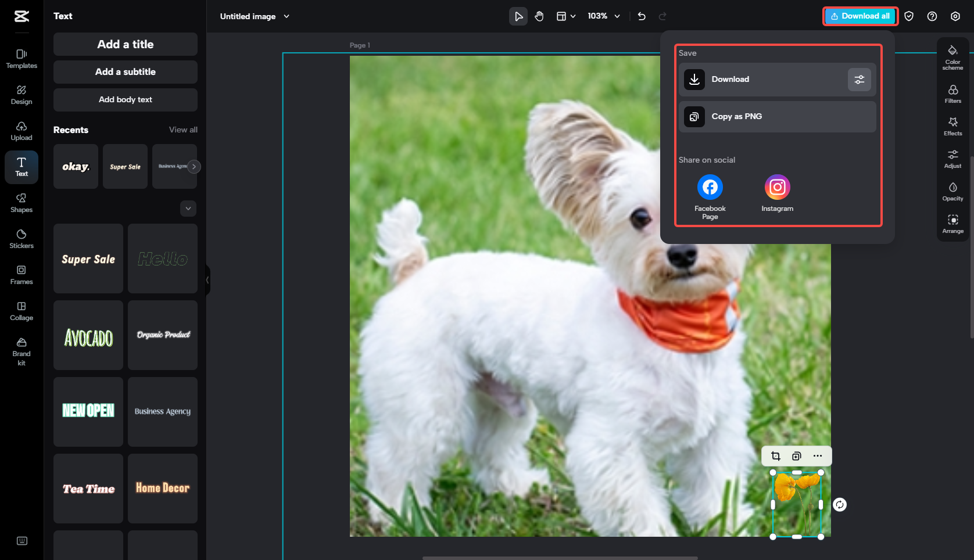Open the Stickers tab in sidebar
The width and height of the screenshot is (974, 560).
(22, 239)
